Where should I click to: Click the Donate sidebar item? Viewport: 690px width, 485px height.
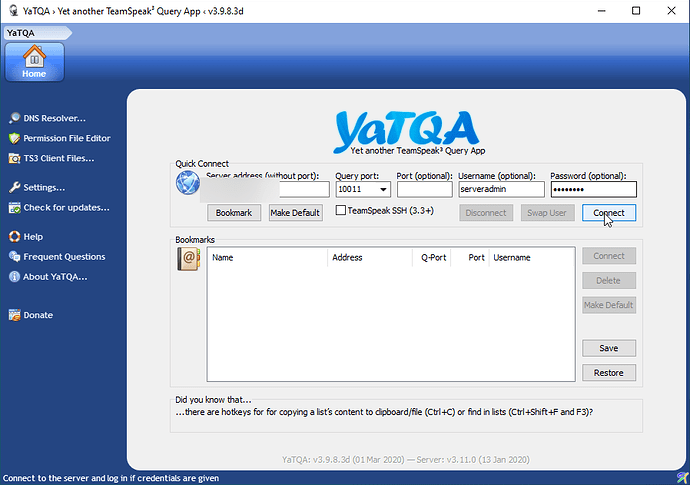[x=38, y=315]
